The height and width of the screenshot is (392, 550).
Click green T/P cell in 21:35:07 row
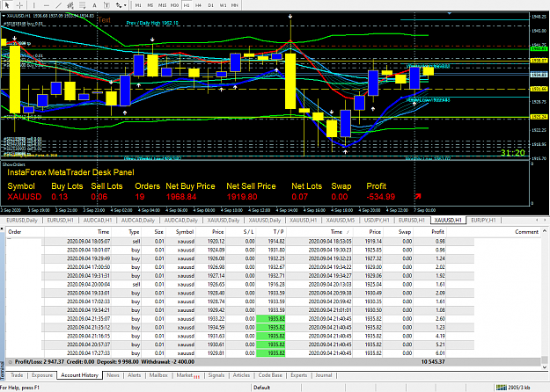(271, 319)
